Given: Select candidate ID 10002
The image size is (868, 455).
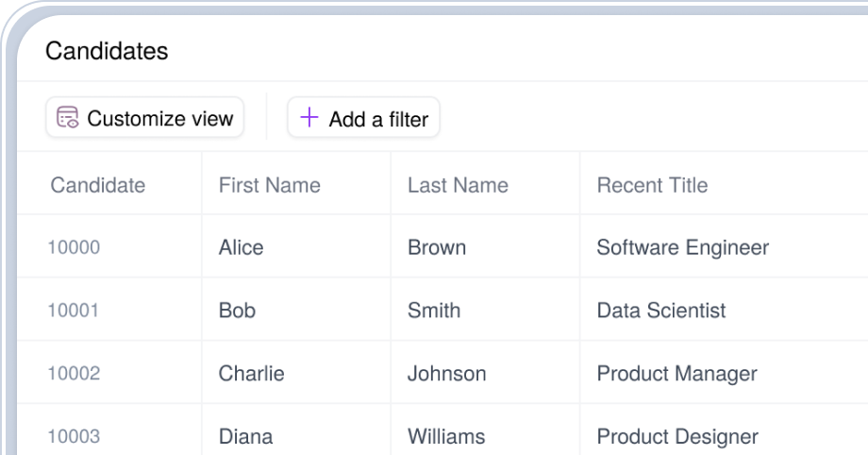Looking at the screenshot, I should pyautogui.click(x=74, y=373).
